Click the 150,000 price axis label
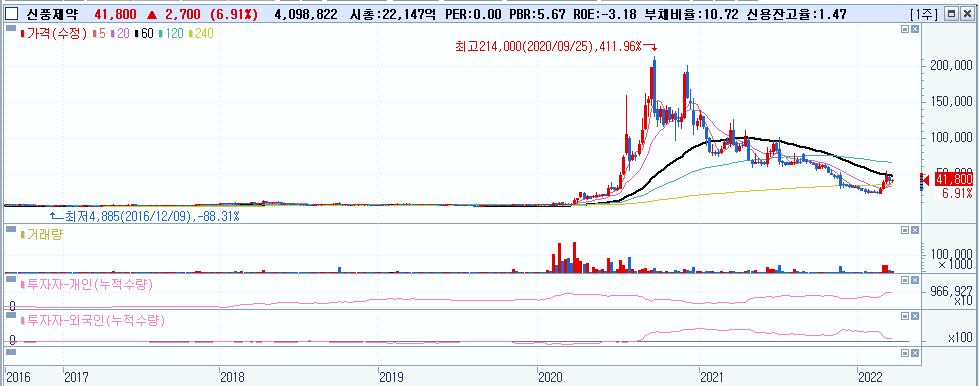The height and width of the screenshot is (386, 979). [x=951, y=102]
